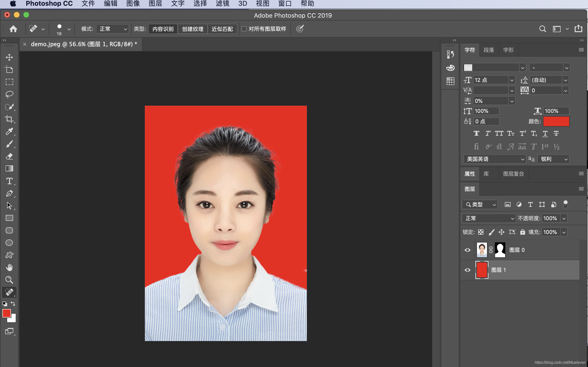
Task: Hide the 图层 1 layer
Action: click(x=467, y=270)
